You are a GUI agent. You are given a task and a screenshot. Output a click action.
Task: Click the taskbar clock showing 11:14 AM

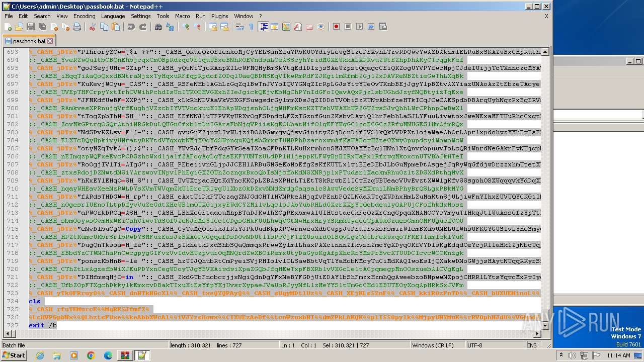(618, 355)
